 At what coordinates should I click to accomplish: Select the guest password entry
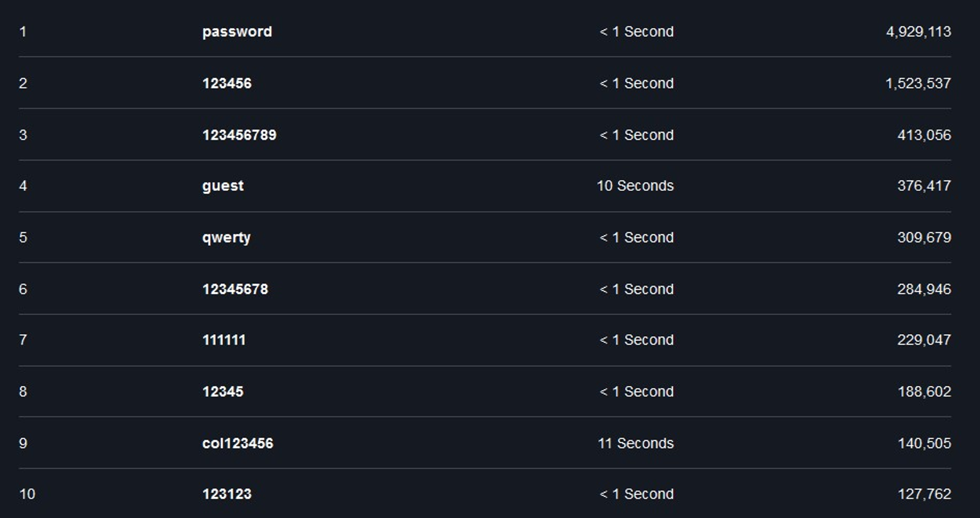coord(223,186)
